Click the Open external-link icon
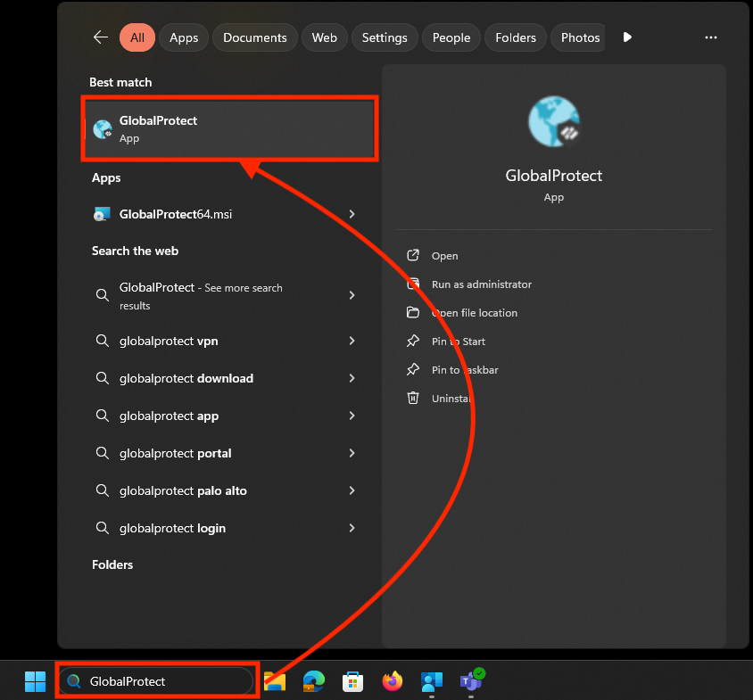The width and height of the screenshot is (753, 700). tap(413, 255)
